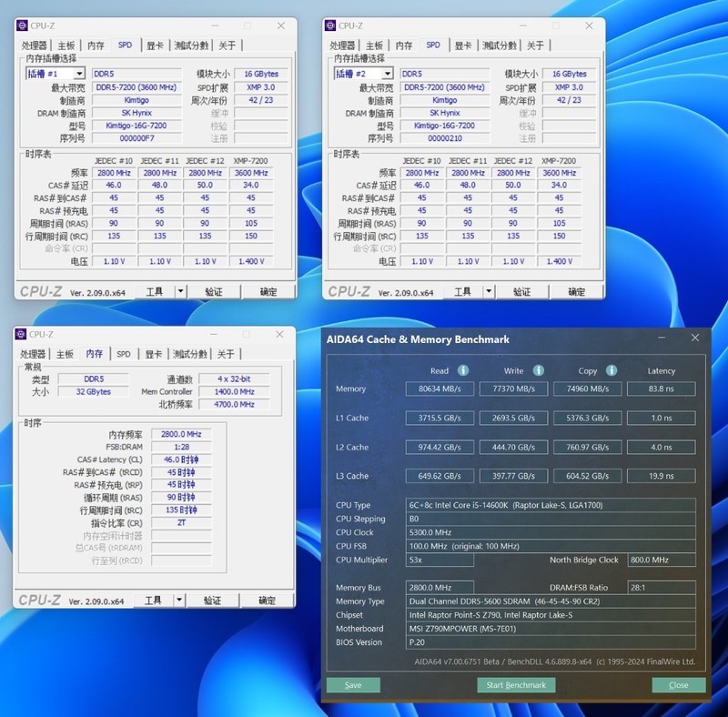Screen dimensions: 728x717
Task: Switch to the SPD tab in the lower CPU-Z window
Action: (125, 353)
